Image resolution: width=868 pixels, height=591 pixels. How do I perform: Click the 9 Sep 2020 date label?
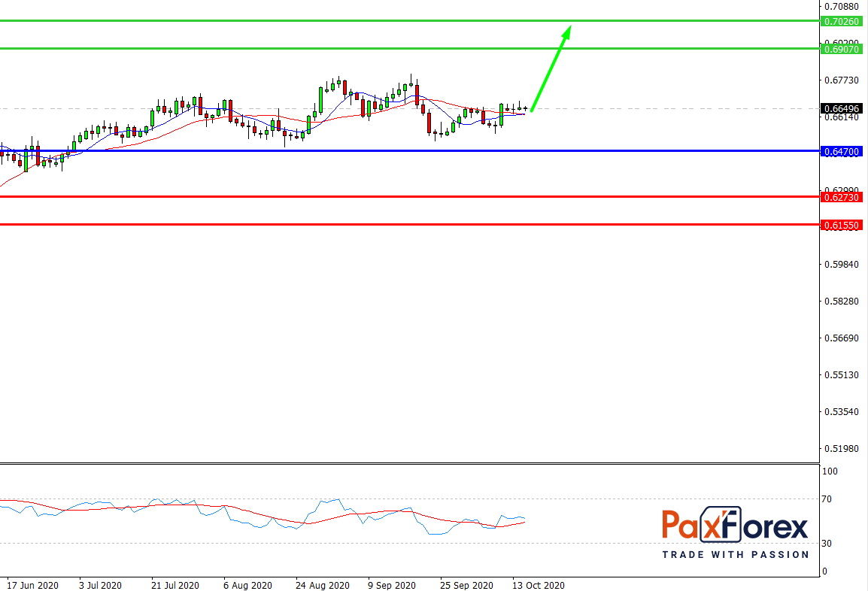pyautogui.click(x=391, y=585)
